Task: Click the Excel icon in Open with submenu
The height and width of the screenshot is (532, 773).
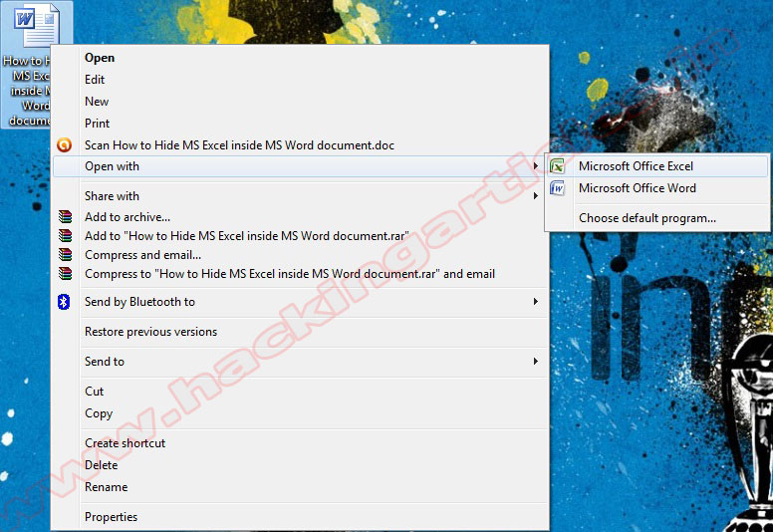Action: click(557, 166)
